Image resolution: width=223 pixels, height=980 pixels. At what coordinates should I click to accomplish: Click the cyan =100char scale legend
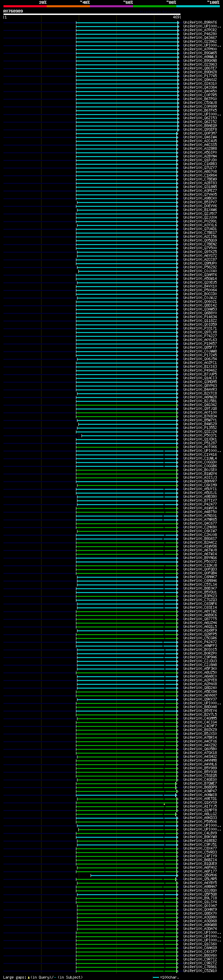pyautogui.click(x=166, y=977)
